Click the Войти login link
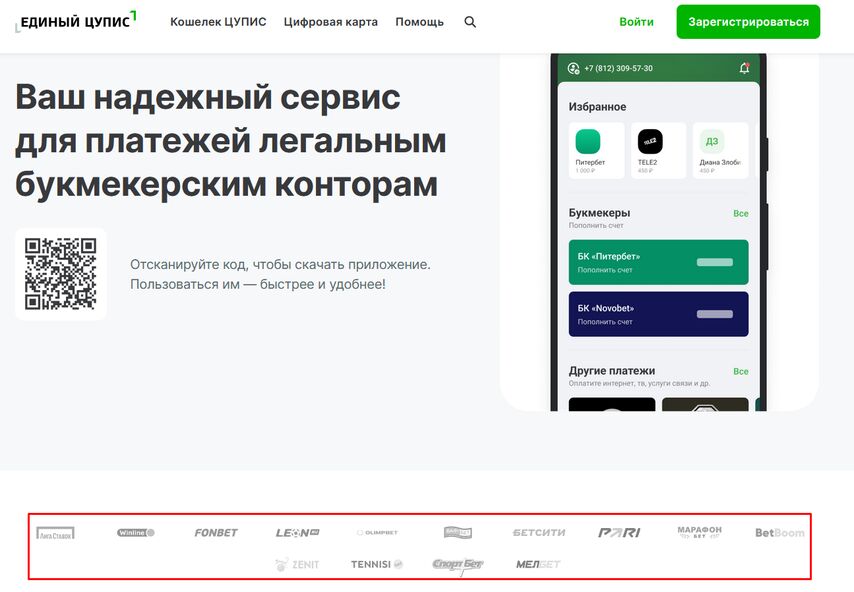 pyautogui.click(x=636, y=22)
